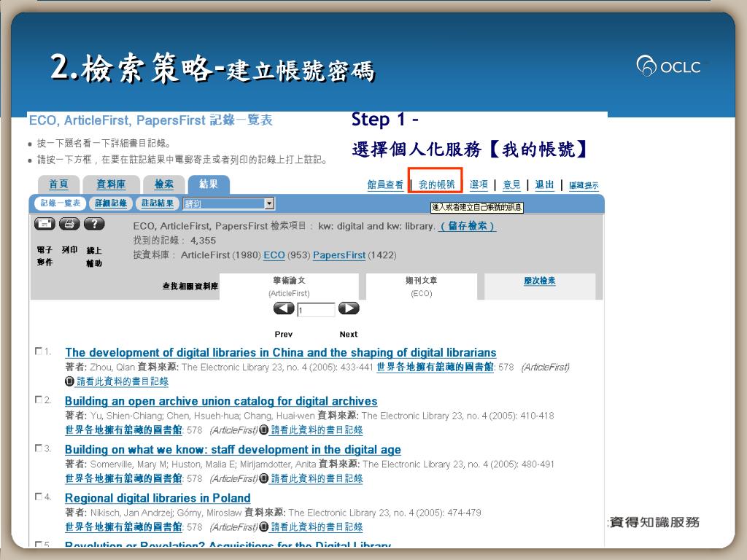Go to previous page arrow button
This screenshot has width=747, height=560.
click(284, 308)
